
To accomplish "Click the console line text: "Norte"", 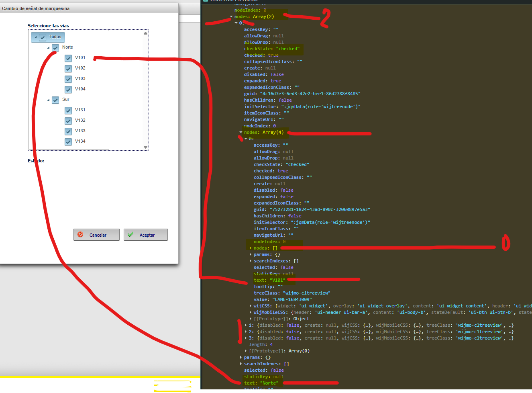I will click(261, 383).
